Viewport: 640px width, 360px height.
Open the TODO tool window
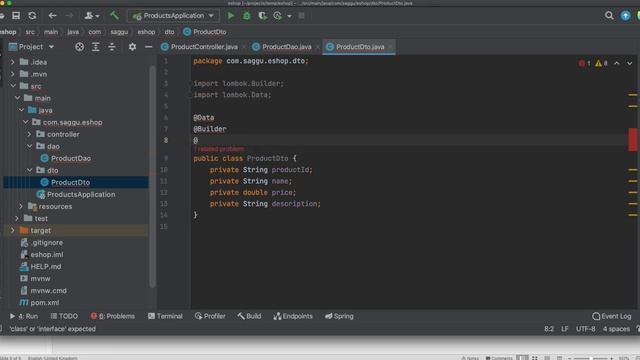pyautogui.click(x=64, y=316)
